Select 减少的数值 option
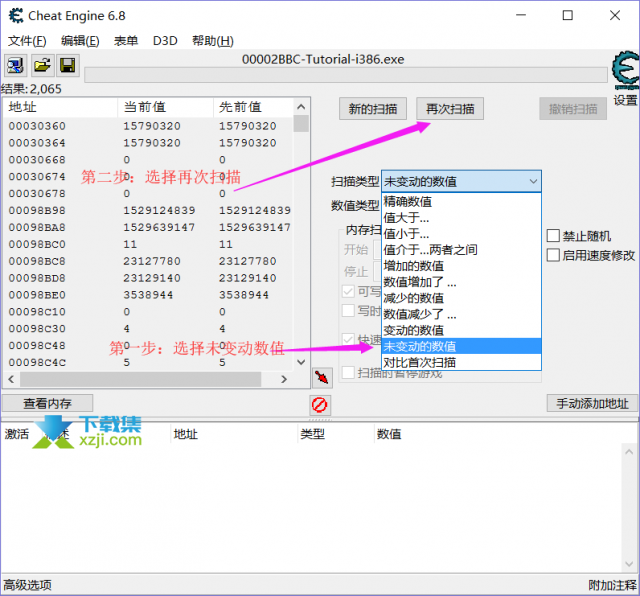 point(461,298)
